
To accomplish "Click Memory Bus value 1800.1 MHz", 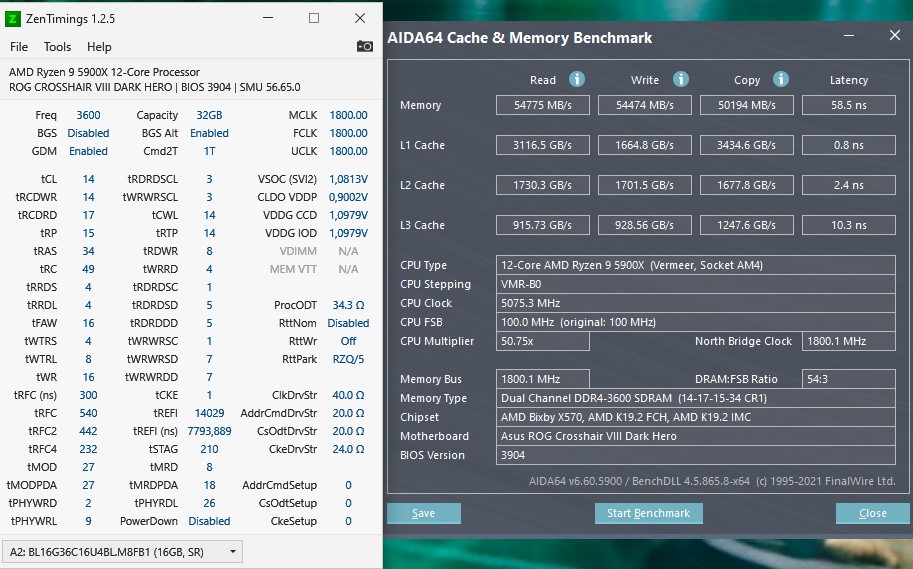I will (x=543, y=379).
